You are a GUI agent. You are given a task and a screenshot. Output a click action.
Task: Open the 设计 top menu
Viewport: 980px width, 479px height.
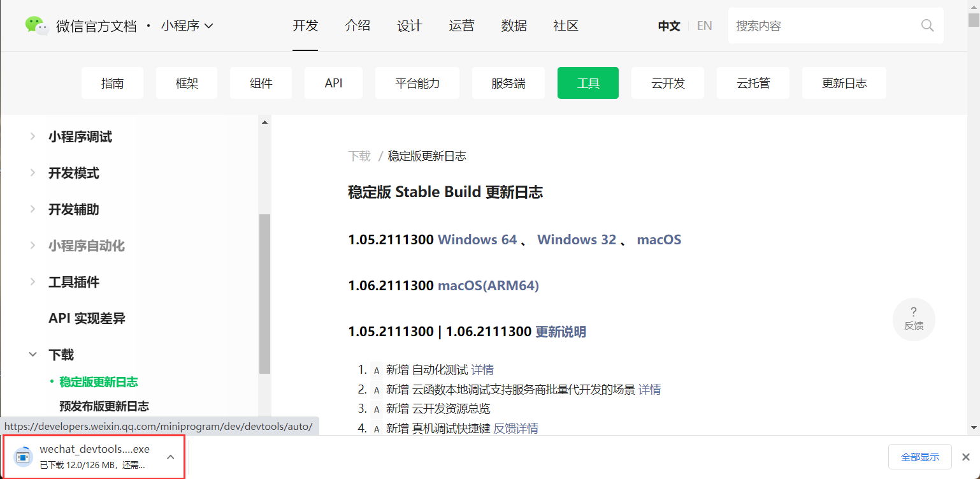coord(410,26)
